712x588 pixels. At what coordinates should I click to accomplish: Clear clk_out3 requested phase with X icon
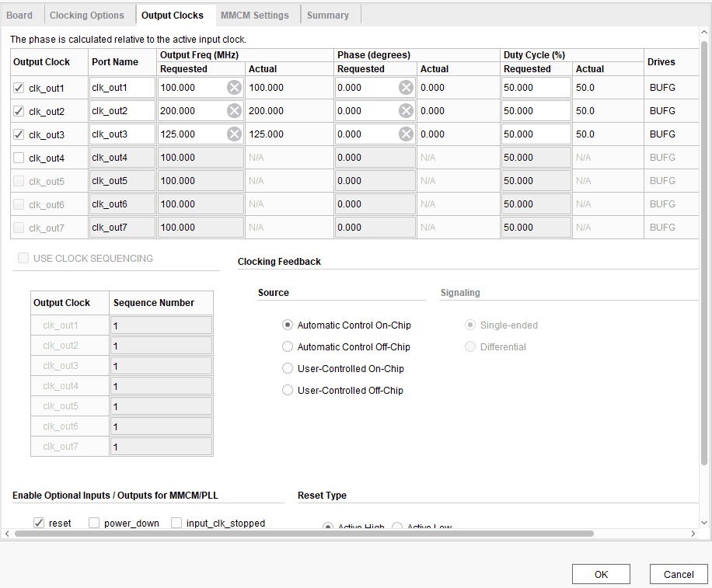click(406, 134)
